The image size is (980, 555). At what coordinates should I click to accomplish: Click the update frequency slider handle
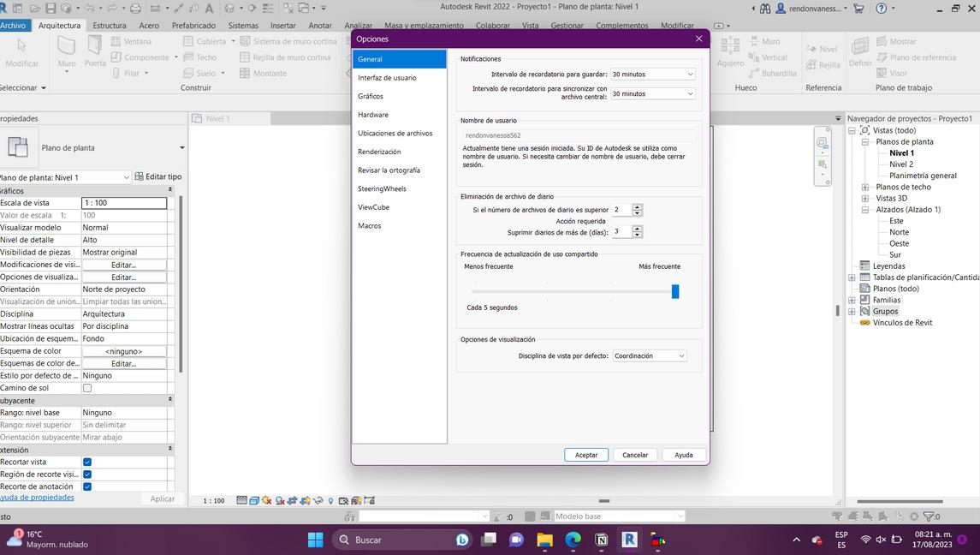coord(675,291)
